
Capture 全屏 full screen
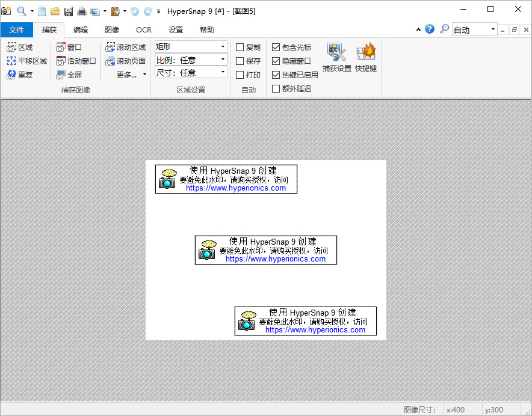[x=69, y=75]
